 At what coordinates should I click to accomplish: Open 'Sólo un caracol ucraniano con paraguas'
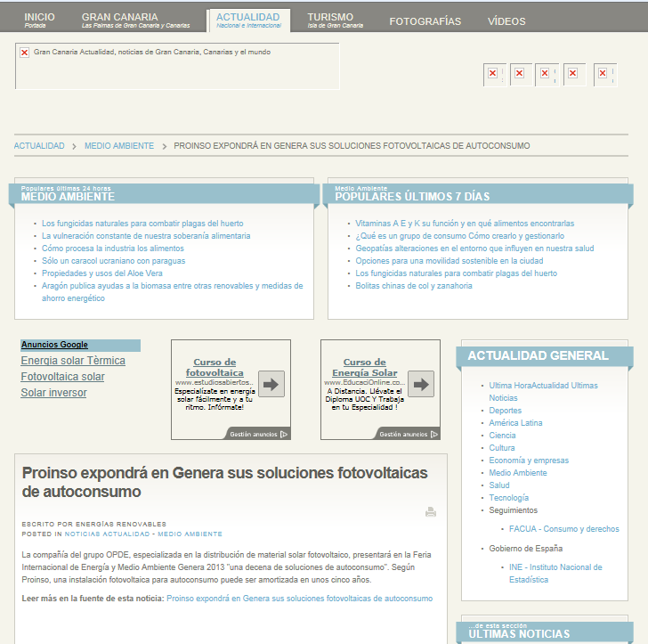click(x=113, y=261)
